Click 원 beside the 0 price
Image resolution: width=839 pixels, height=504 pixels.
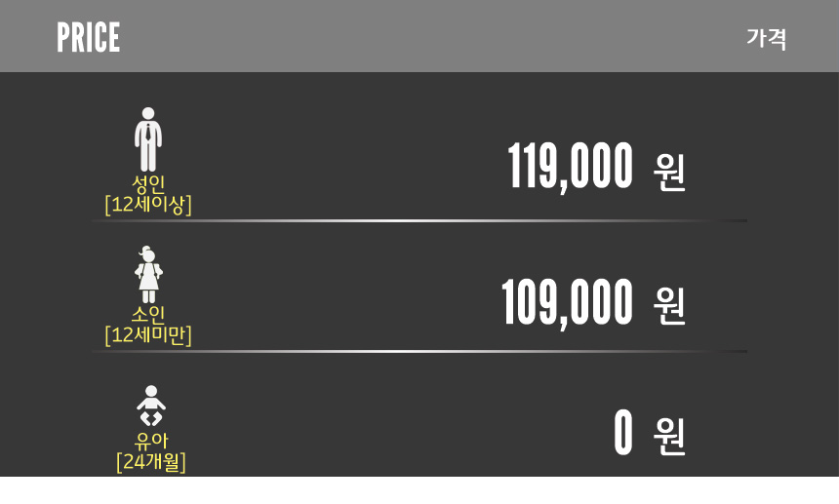pos(669,436)
